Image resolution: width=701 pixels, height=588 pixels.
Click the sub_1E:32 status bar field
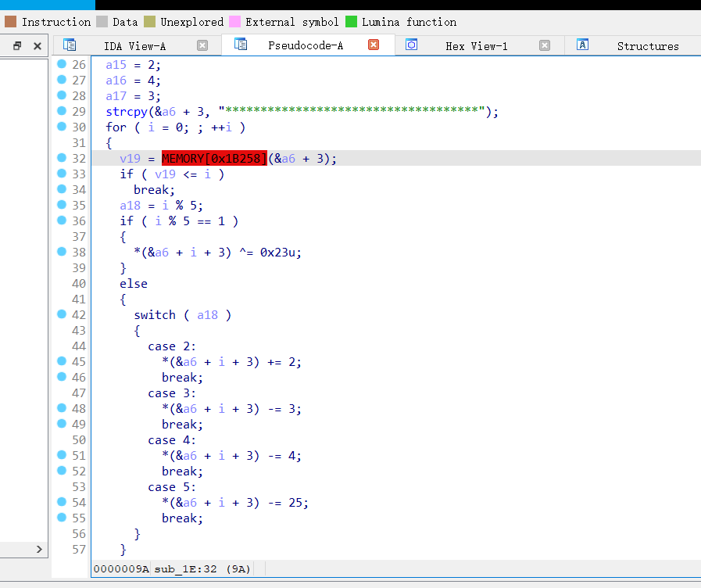coord(202,568)
